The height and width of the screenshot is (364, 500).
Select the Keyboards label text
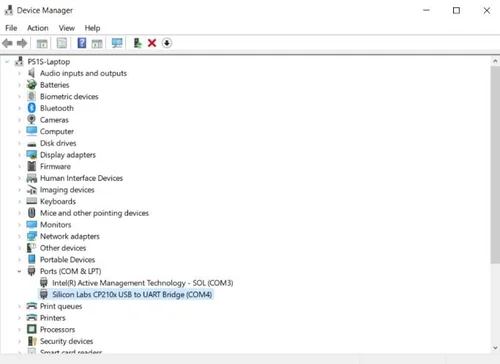58,201
